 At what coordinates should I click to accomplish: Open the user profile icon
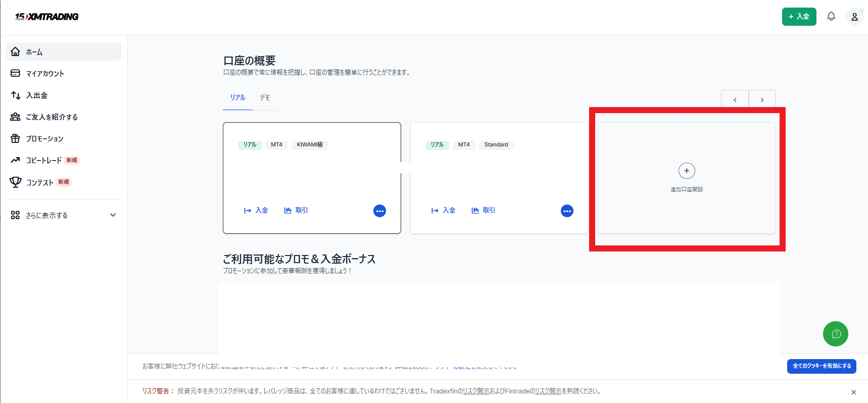click(x=854, y=17)
